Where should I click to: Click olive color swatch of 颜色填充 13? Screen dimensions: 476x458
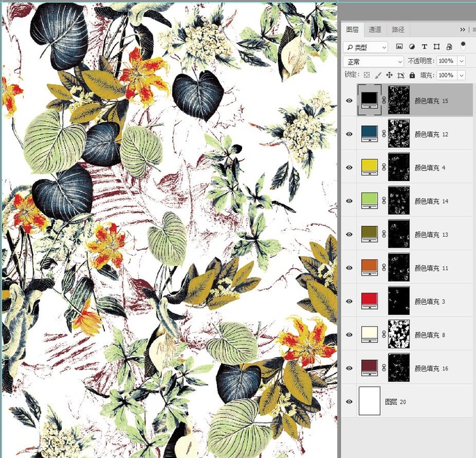369,234
